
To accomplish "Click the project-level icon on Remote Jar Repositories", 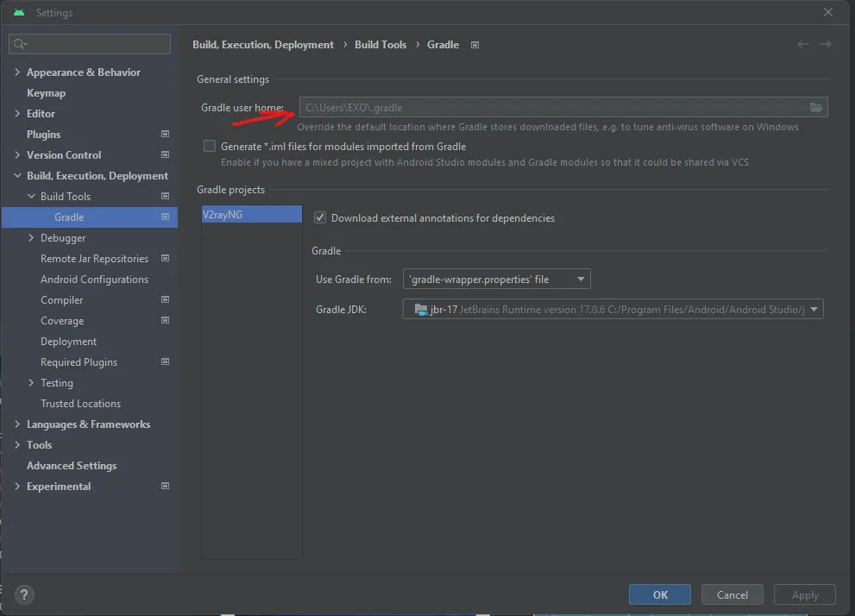I will [166, 259].
